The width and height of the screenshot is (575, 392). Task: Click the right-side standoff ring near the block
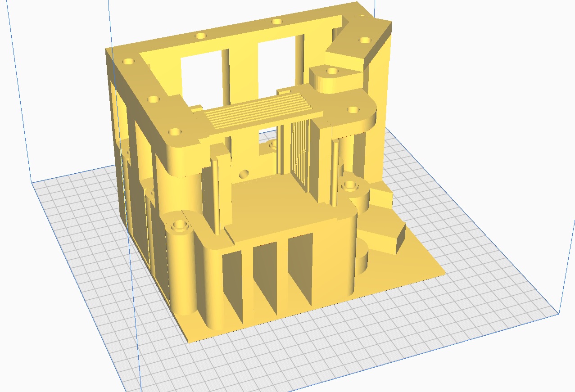pos(350,185)
